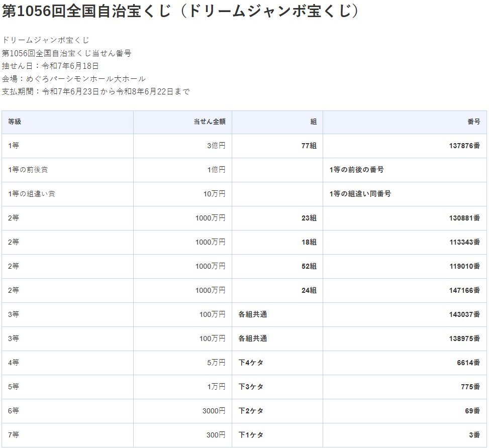Click the 3億円 prize amount
489x448 pixels.
(x=216, y=146)
